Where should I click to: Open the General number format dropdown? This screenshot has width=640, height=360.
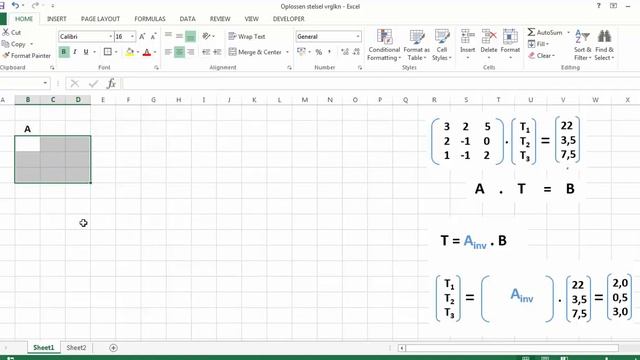358,36
